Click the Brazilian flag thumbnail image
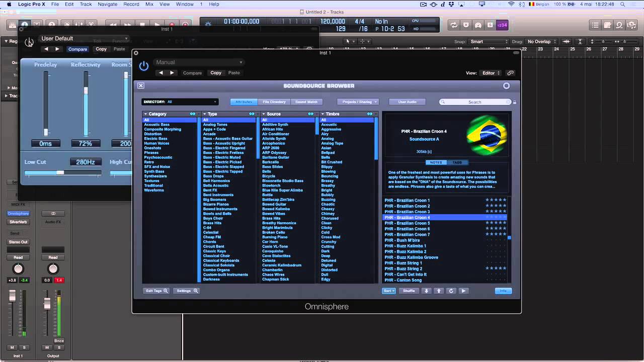The width and height of the screenshot is (644, 362). [487, 135]
